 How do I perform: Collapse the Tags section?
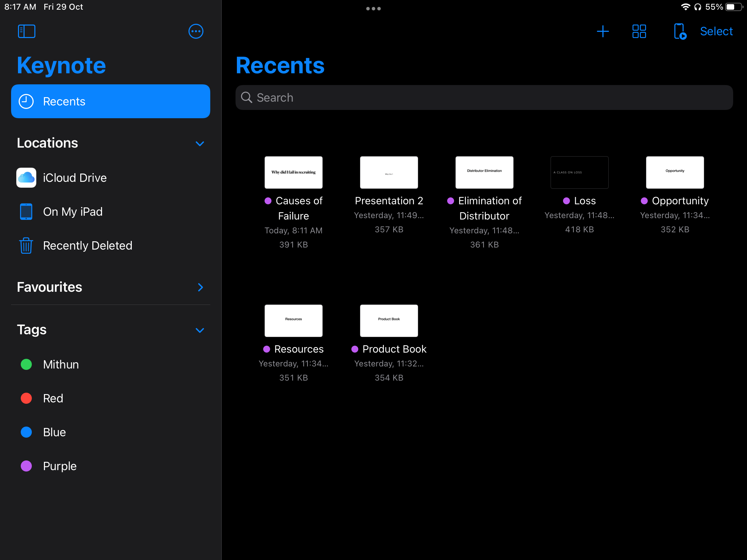coord(200,330)
